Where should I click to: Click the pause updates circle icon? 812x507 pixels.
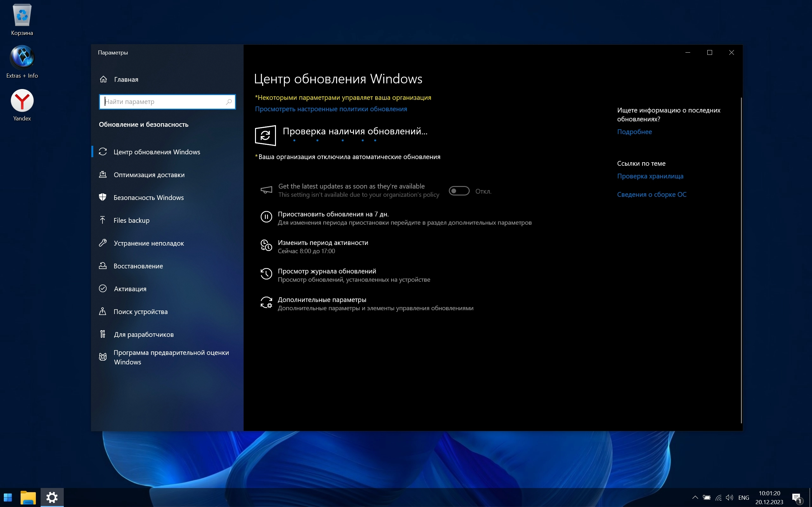click(x=266, y=217)
